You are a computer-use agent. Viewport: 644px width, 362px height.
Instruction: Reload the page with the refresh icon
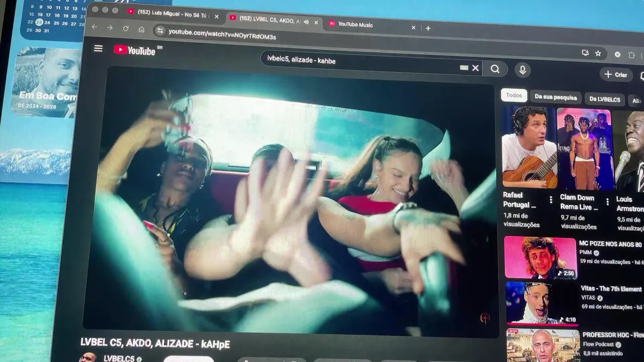click(x=126, y=28)
